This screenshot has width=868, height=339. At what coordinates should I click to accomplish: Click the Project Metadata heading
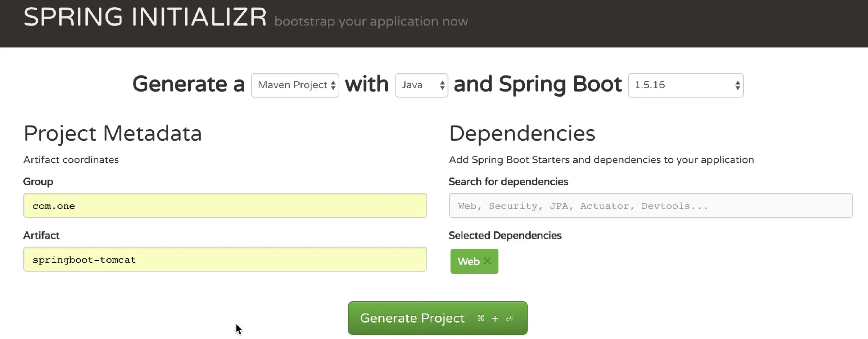(112, 133)
